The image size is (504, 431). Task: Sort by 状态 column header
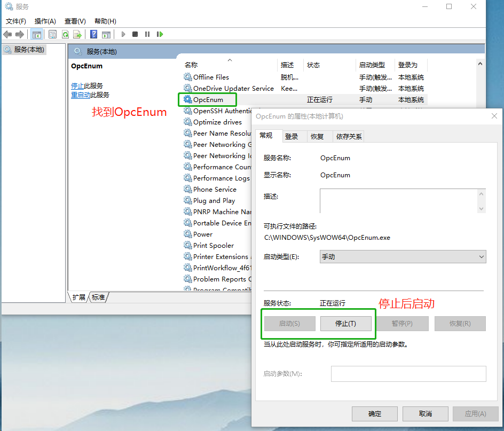point(330,65)
